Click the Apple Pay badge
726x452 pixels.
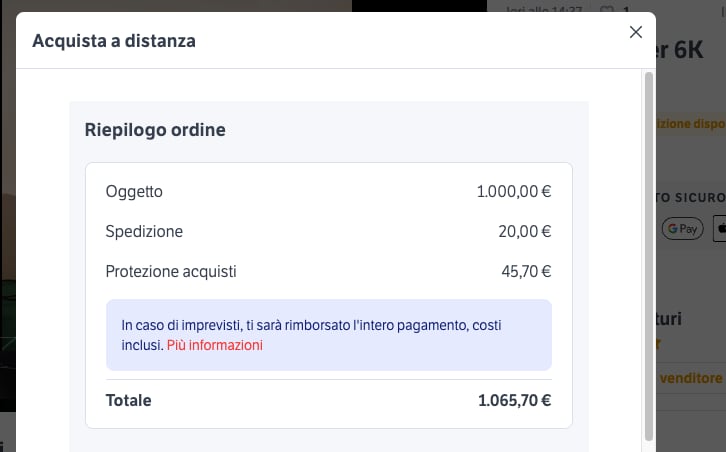point(720,228)
